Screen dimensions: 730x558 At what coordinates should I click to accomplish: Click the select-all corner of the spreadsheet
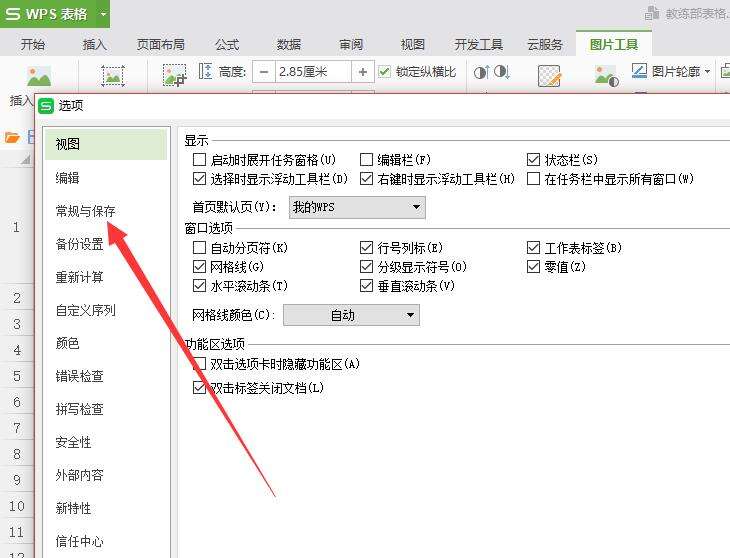[25, 160]
